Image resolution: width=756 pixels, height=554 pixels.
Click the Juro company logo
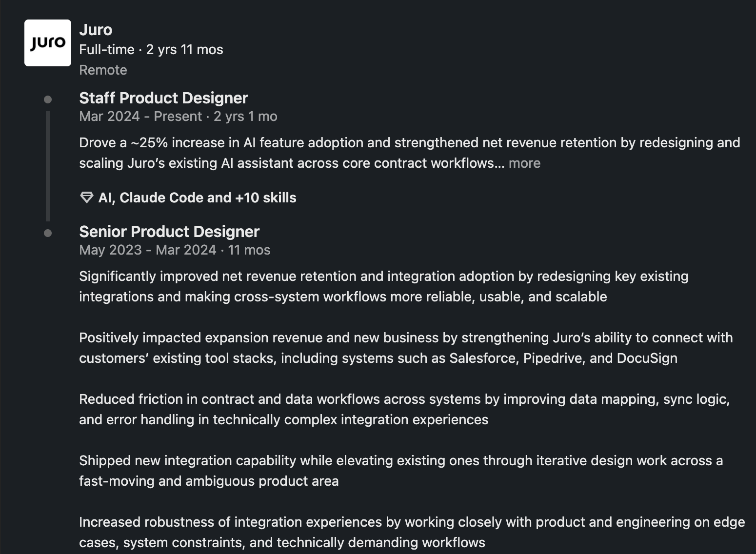(x=48, y=43)
